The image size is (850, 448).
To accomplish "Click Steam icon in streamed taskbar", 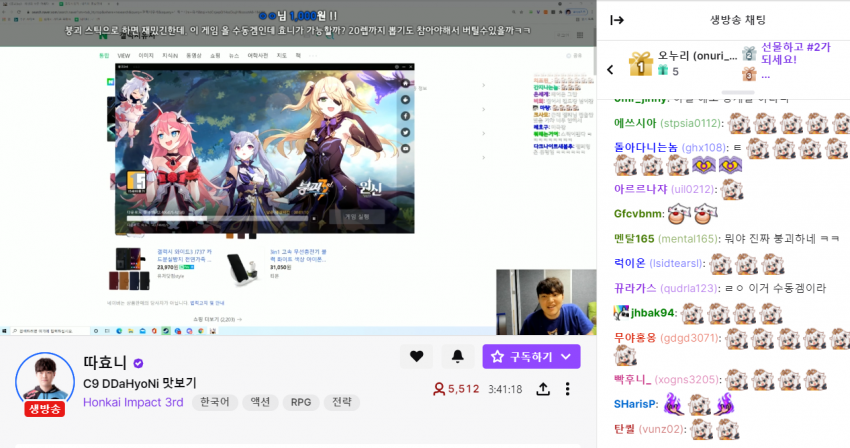I will [166, 331].
